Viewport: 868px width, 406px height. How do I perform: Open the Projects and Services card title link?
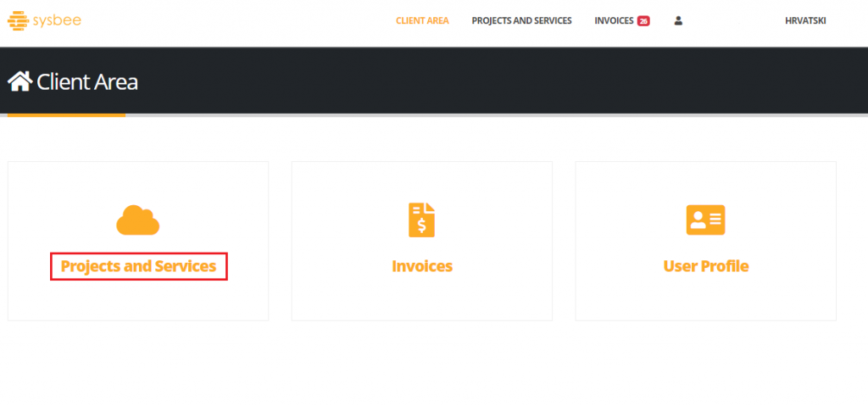tap(138, 266)
